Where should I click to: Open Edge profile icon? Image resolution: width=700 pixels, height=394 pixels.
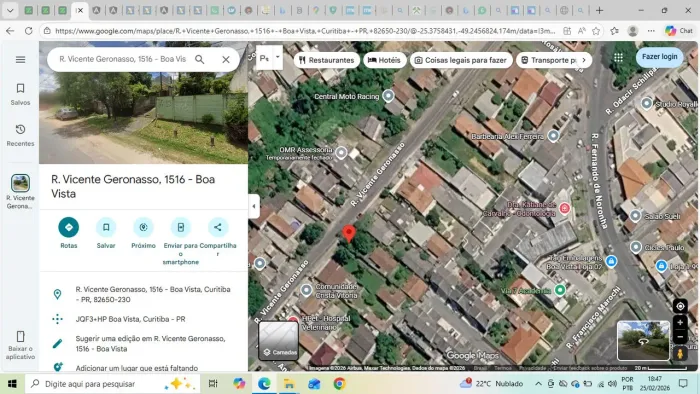coord(633,31)
